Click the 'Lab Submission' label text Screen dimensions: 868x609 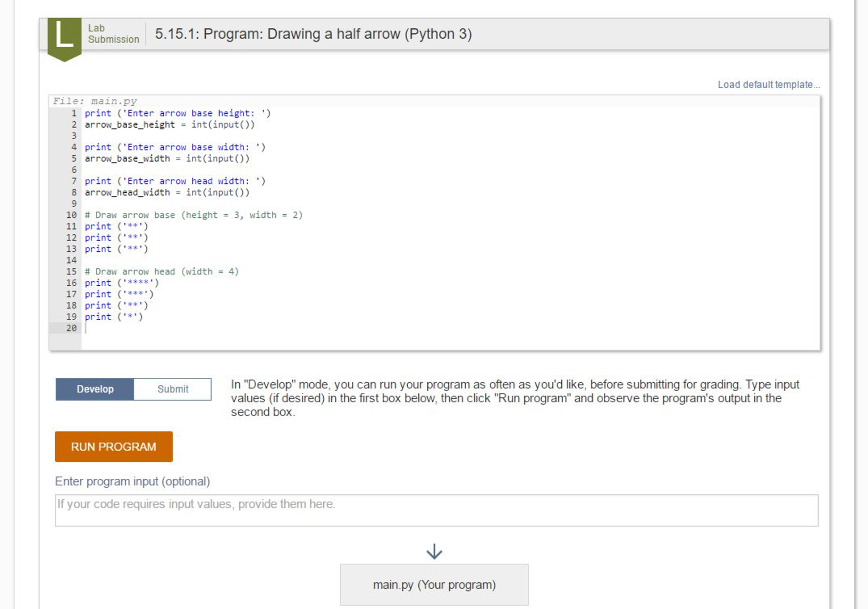click(x=113, y=34)
